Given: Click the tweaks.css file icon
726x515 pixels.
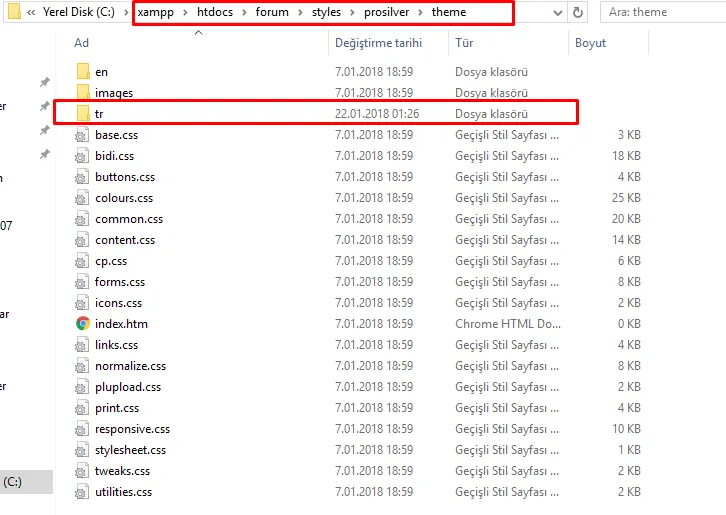Looking at the screenshot, I should (82, 471).
